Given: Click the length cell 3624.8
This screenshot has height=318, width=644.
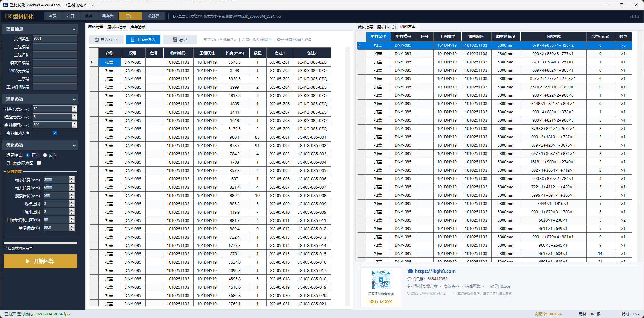Looking at the screenshot, I should click(235, 262).
